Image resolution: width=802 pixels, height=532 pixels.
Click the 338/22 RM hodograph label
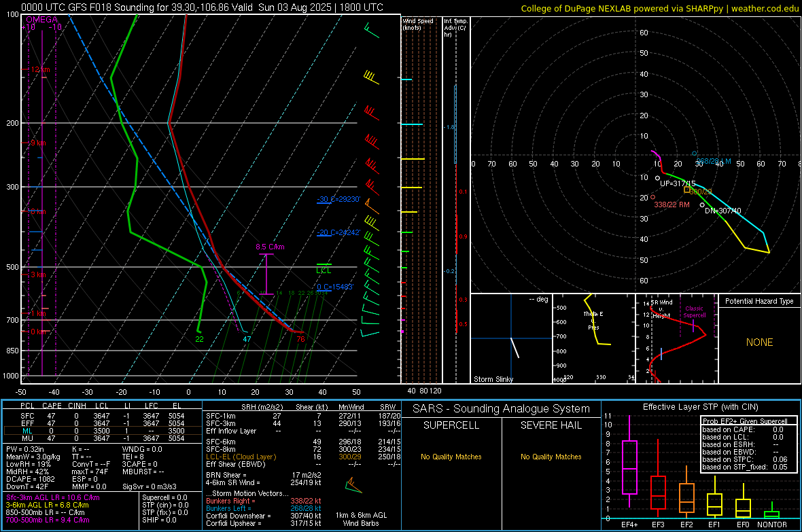coord(672,205)
